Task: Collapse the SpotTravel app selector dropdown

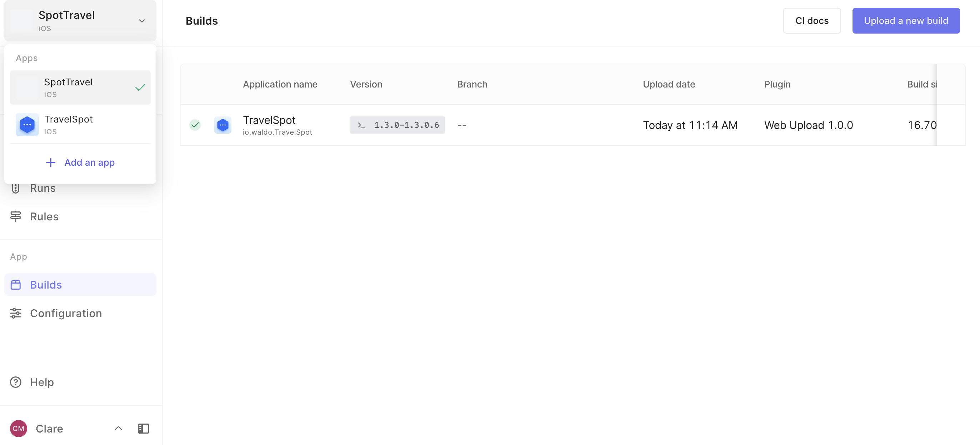Action: tap(142, 21)
